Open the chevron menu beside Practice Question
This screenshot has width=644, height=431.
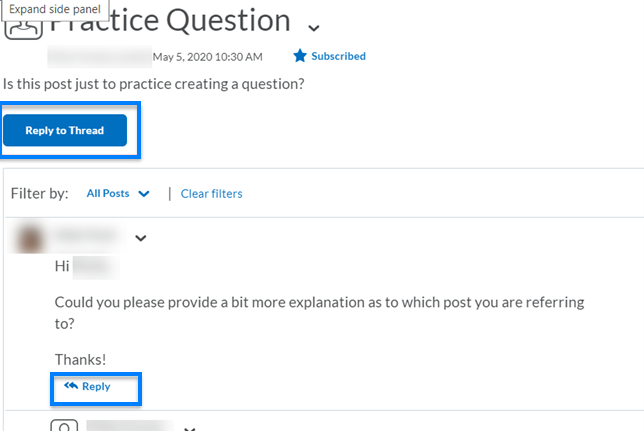tap(314, 26)
